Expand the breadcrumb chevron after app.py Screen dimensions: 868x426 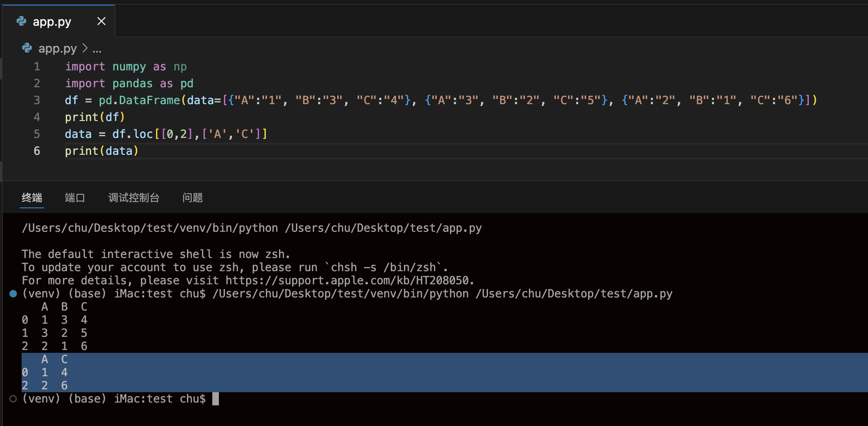coord(85,48)
